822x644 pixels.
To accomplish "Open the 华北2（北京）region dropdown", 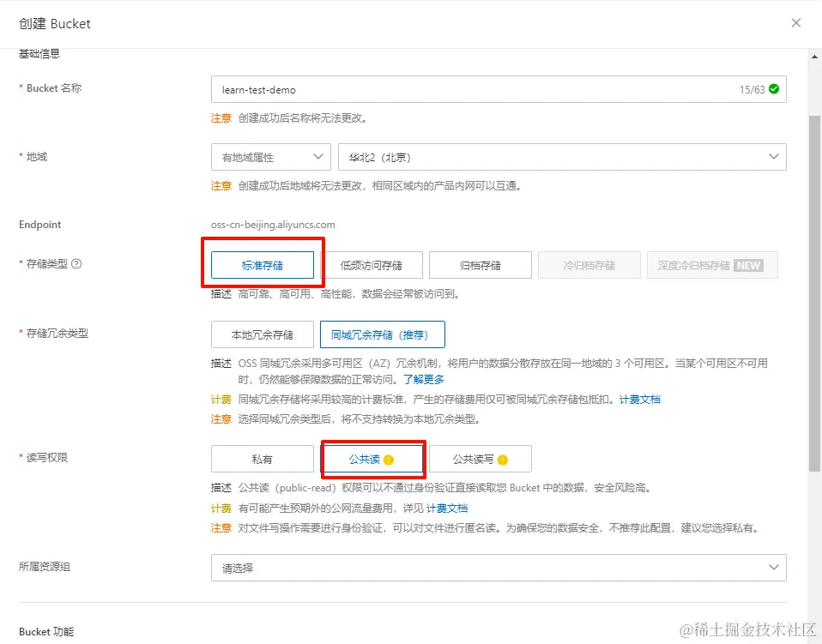I will (x=562, y=157).
